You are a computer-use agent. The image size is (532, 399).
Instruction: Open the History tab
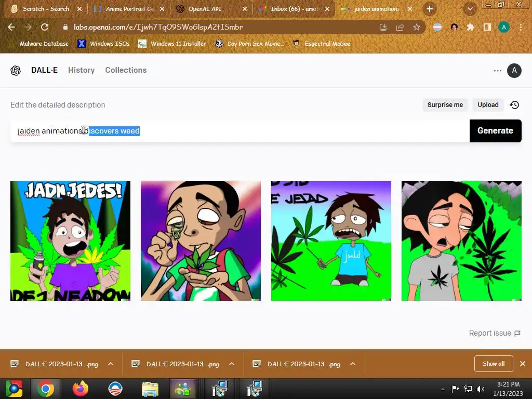pos(82,70)
